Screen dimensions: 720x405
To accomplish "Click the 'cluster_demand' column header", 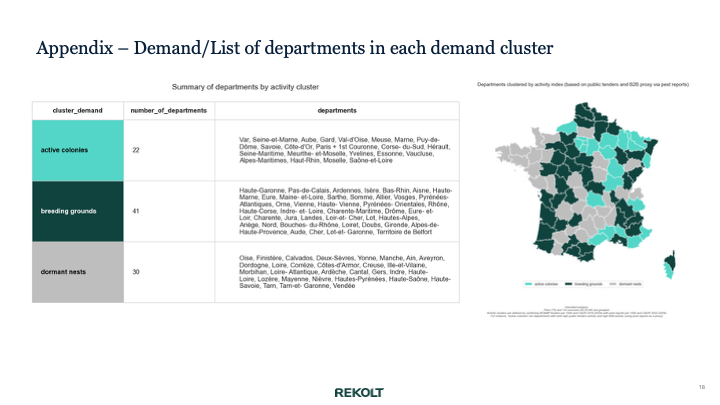I will pos(78,111).
